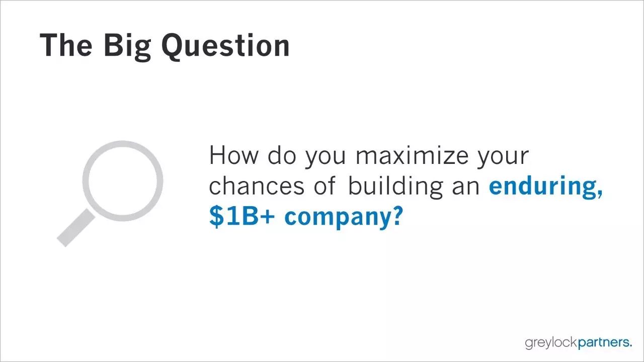The width and height of the screenshot is (644, 362).
Task: Click the blue "$1B+" text
Action: (x=242, y=216)
